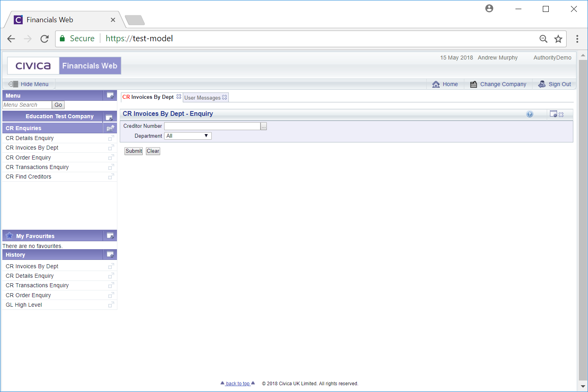Open CR Details Enquiry in new window icon in Menu
Viewport: 588px width, 392px height.
click(x=111, y=138)
